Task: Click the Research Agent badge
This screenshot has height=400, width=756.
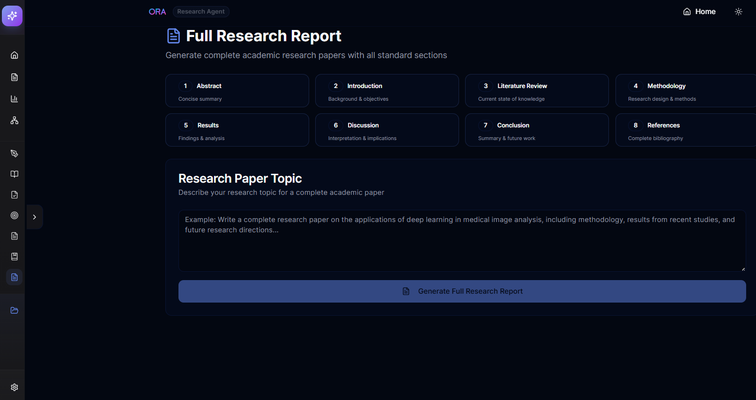Action: (x=201, y=12)
